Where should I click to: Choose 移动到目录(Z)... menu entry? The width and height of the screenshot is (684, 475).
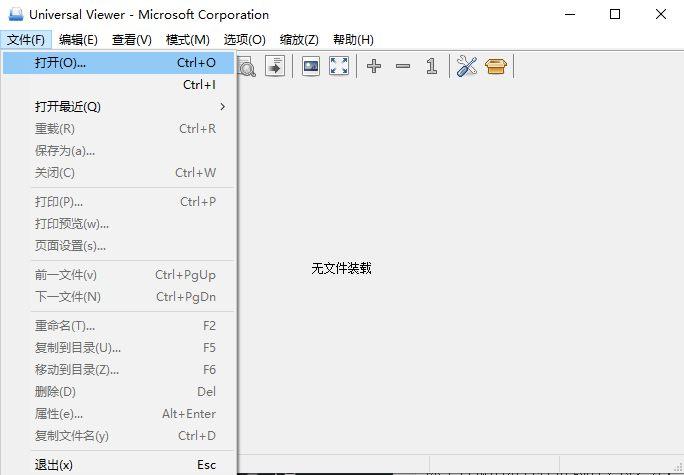[x=119, y=370]
